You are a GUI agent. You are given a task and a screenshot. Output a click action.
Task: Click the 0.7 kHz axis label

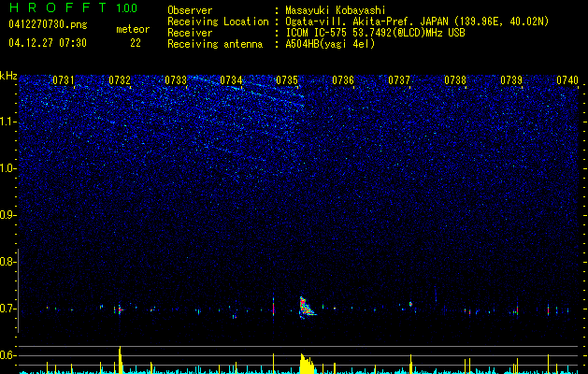tap(7, 309)
